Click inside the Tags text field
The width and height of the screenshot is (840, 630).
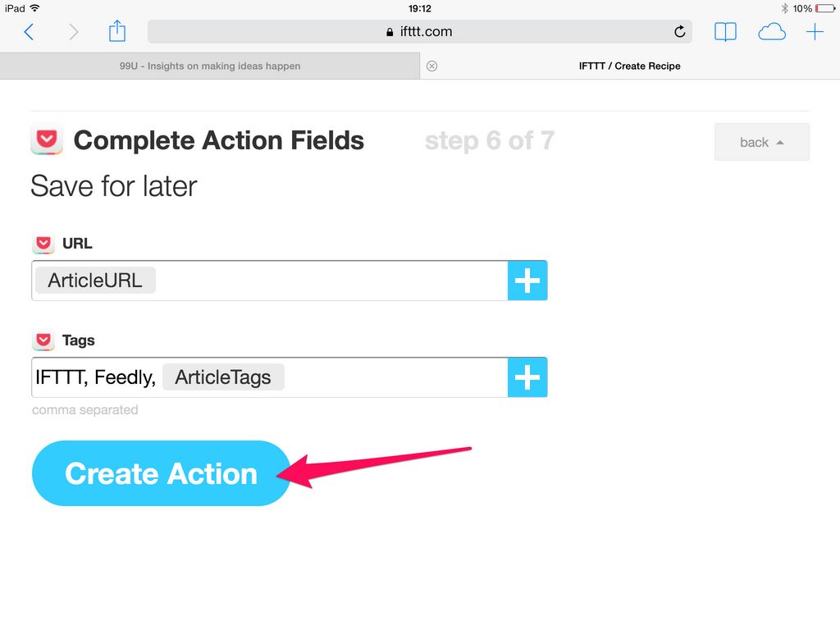(x=394, y=377)
